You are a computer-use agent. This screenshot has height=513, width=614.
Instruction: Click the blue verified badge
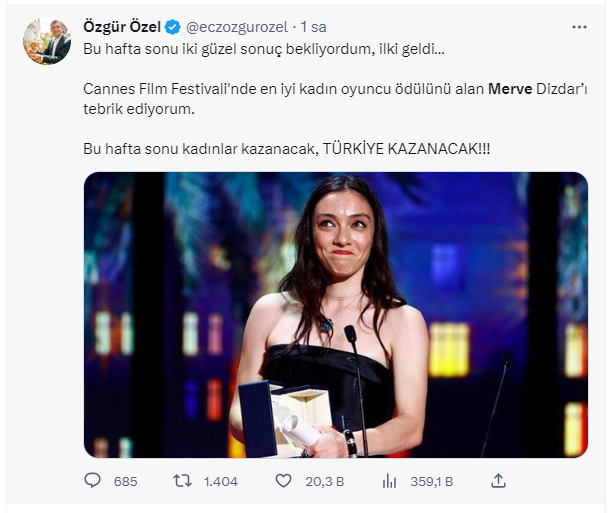172,27
